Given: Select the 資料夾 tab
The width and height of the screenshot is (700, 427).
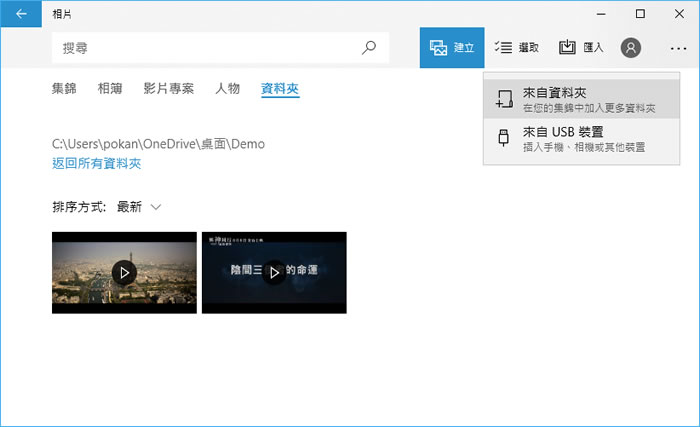Looking at the screenshot, I should pos(280,88).
